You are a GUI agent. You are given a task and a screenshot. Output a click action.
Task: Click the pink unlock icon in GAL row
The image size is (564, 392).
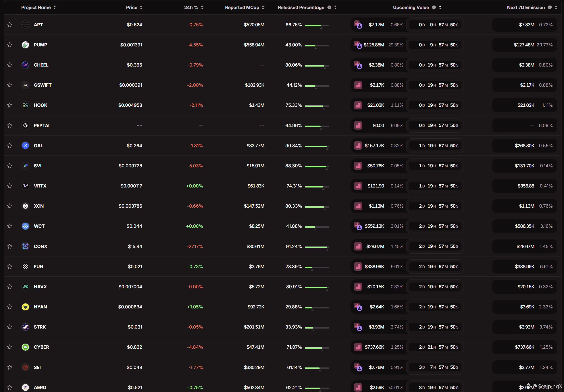tap(358, 145)
